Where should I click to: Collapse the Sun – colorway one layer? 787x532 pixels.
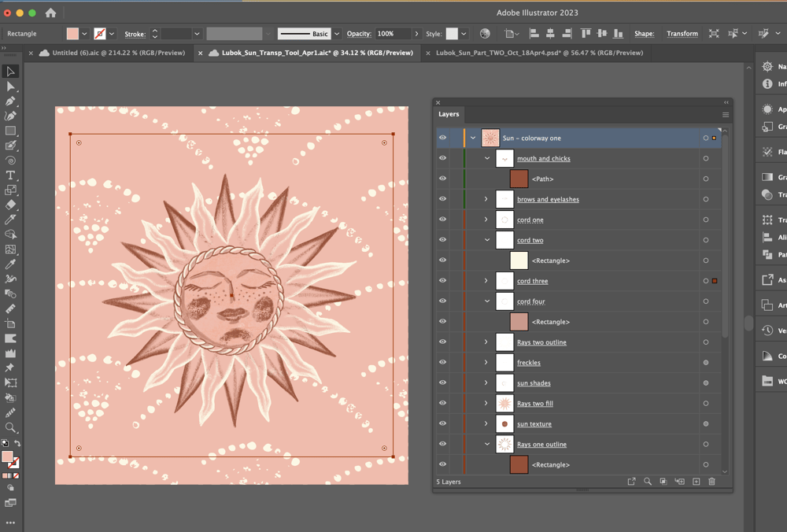coord(473,138)
